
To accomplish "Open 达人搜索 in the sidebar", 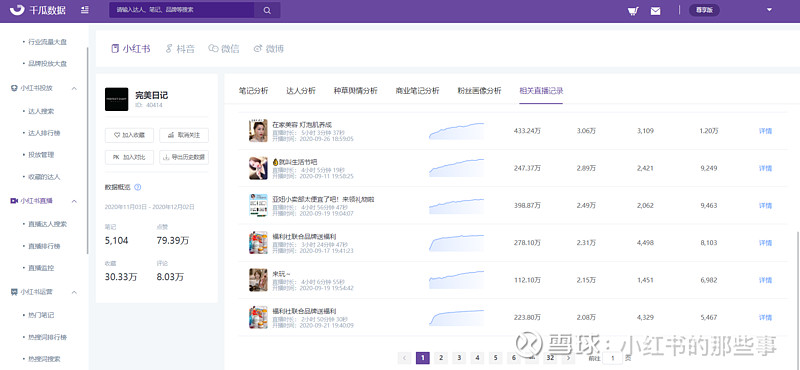I will (41, 111).
